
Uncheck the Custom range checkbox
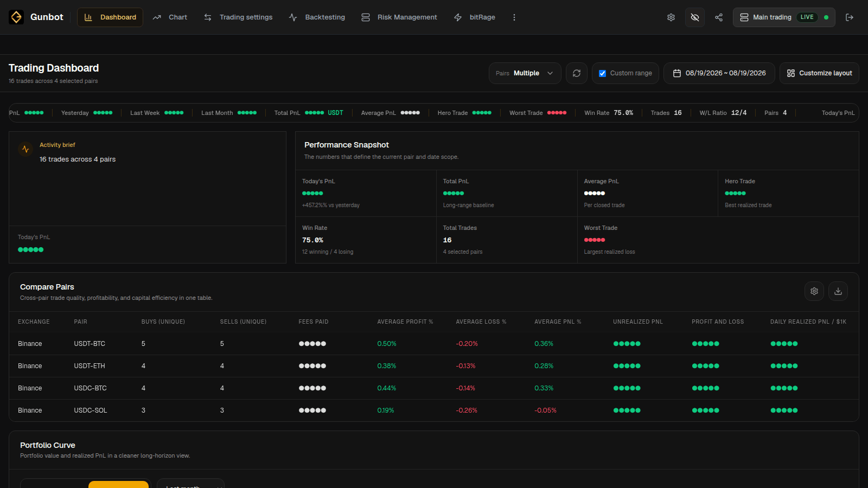(x=602, y=73)
